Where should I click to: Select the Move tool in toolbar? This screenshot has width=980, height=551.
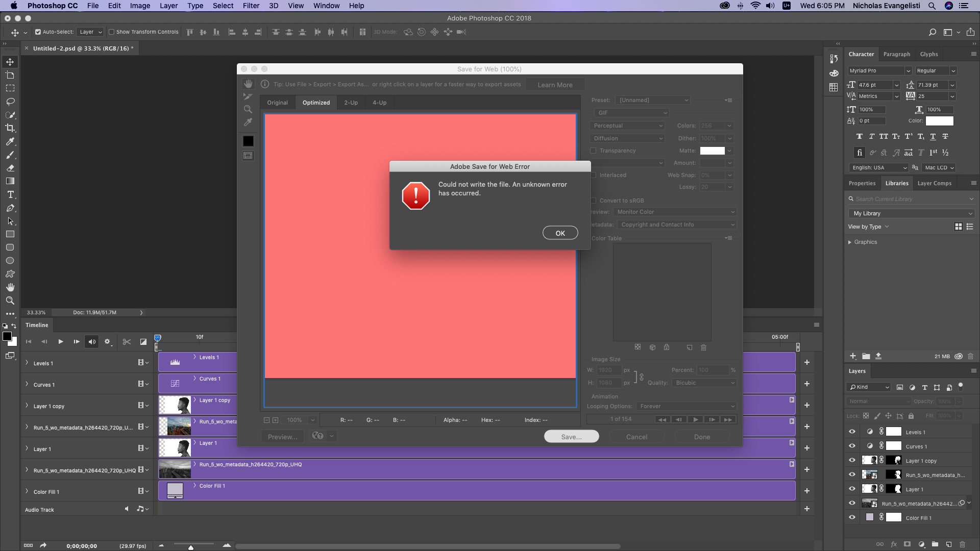coord(9,61)
